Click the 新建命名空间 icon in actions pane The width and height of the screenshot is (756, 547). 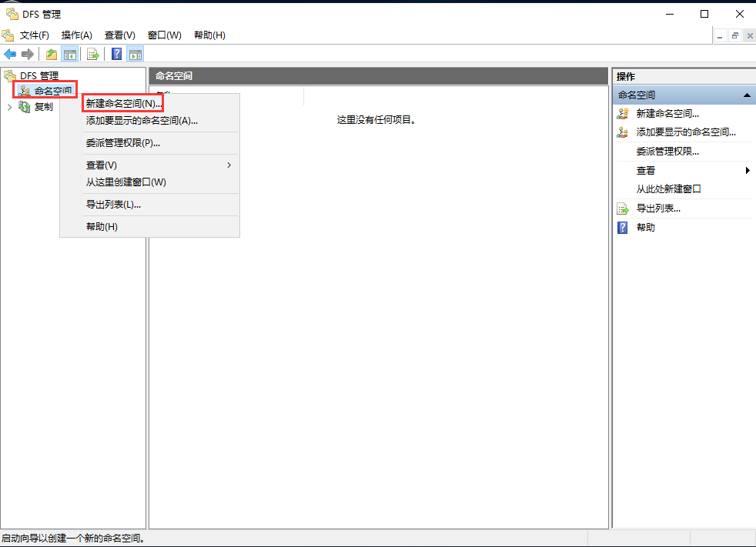623,114
